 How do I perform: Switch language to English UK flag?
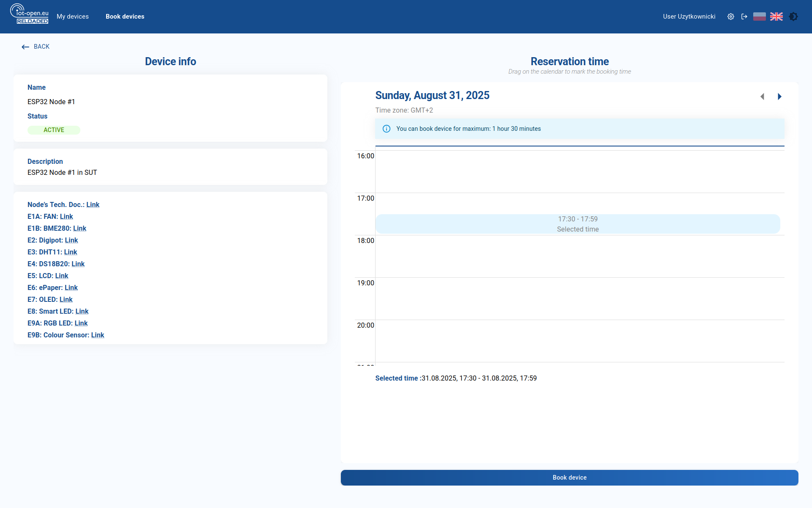tap(776, 17)
